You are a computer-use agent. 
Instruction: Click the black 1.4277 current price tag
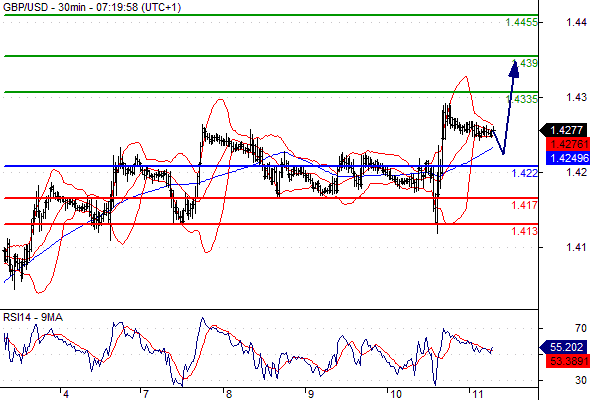[564, 130]
